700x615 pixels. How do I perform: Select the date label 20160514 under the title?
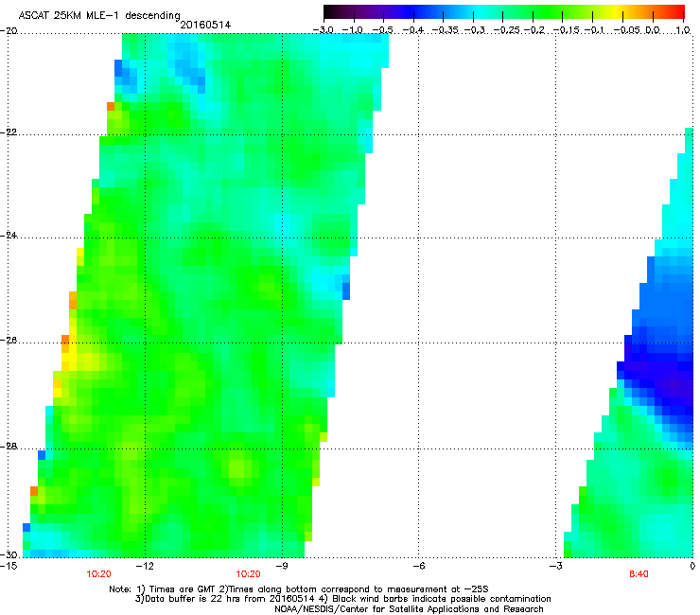pyautogui.click(x=205, y=25)
